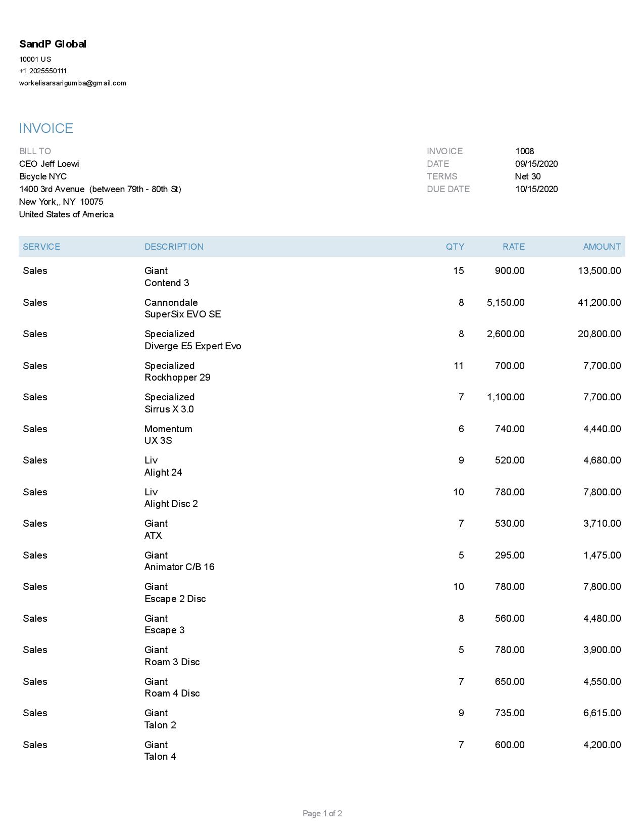Screen dimensions: 644x834
Task: Click the Page 1 of 2 footer
Action: (322, 813)
